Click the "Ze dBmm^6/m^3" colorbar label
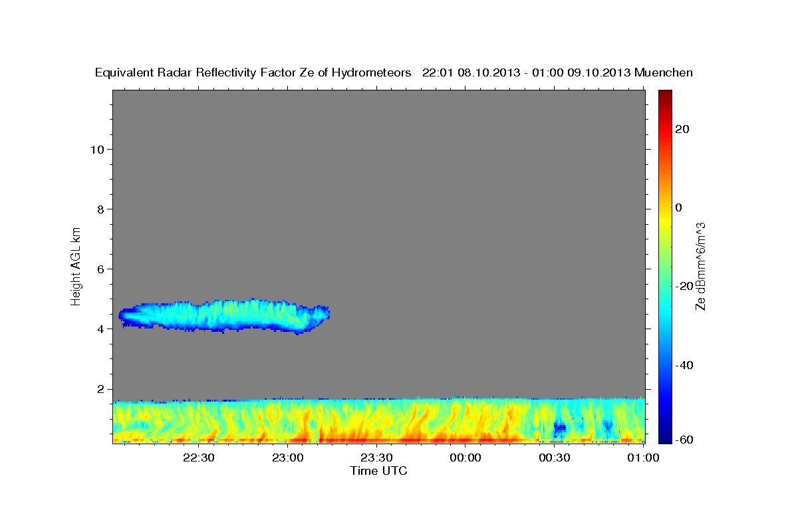The height and width of the screenshot is (532, 798). click(x=700, y=266)
